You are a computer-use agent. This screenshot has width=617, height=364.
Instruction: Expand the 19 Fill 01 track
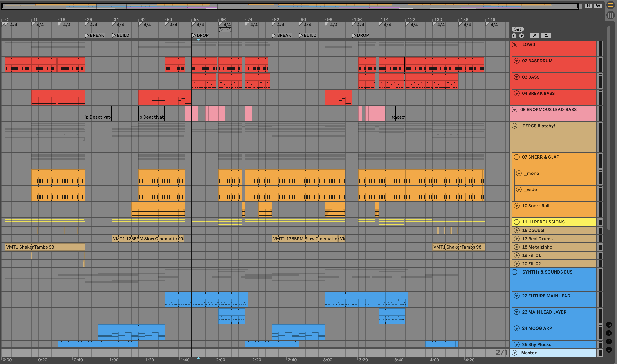(x=517, y=255)
